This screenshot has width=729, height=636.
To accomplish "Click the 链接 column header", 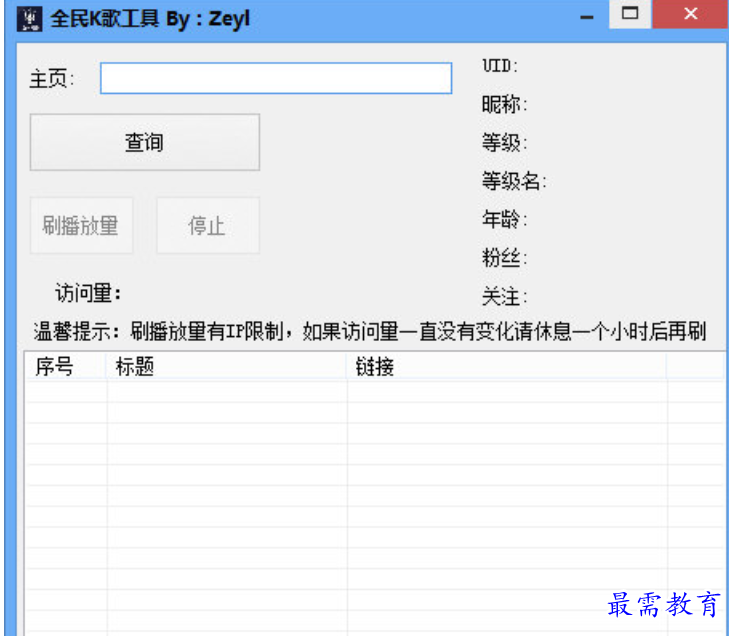I will pyautogui.click(x=507, y=367).
